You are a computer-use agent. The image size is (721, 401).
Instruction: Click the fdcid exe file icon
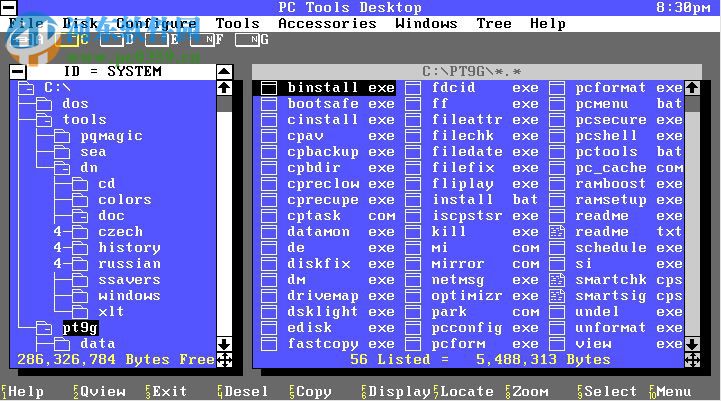click(413, 88)
